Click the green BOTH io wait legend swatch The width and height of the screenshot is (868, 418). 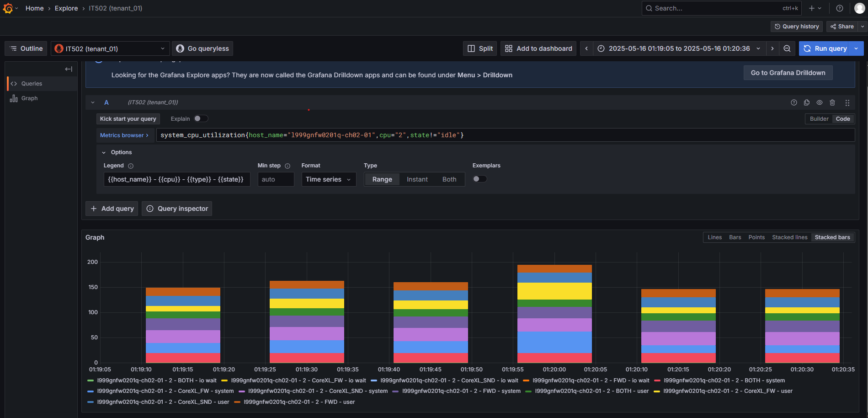click(x=90, y=380)
